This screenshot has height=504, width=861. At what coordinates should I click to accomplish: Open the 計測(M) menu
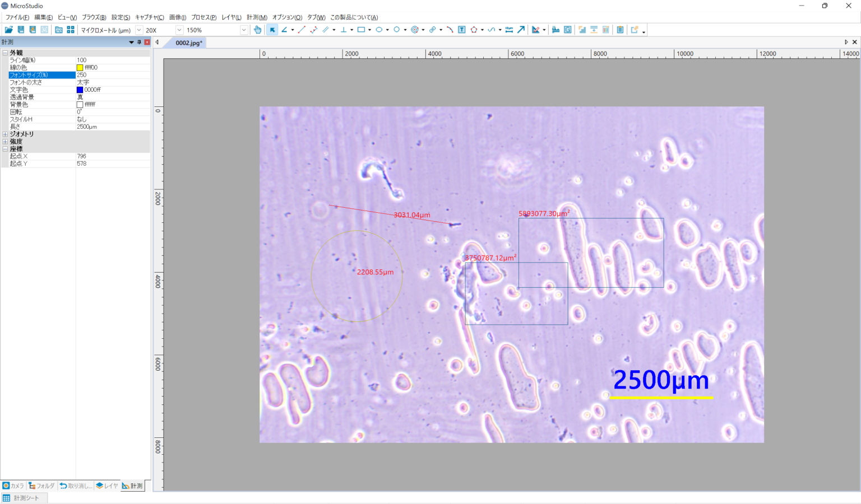tap(257, 17)
